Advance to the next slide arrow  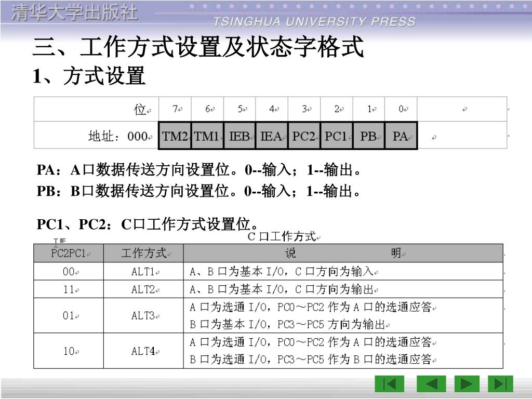coord(467,384)
